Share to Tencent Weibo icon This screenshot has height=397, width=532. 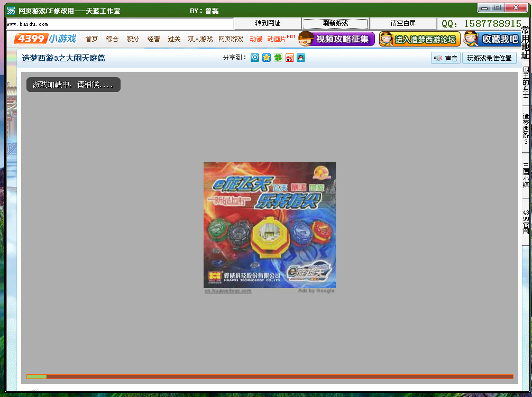click(x=255, y=58)
